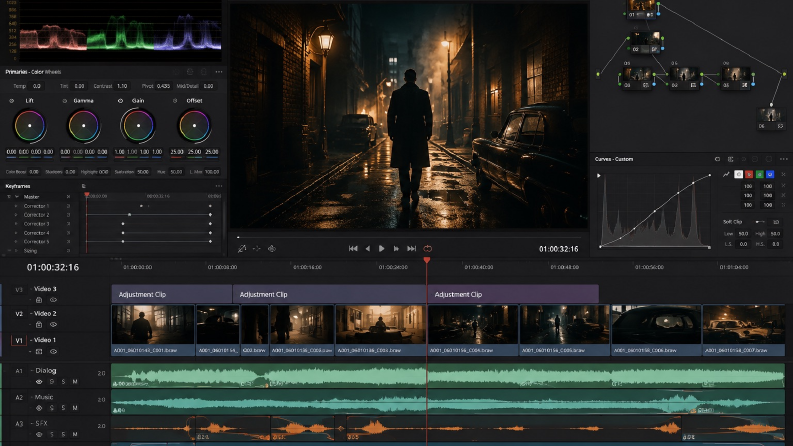Select the A3 track label
This screenshot has height=446, width=793.
click(19, 424)
